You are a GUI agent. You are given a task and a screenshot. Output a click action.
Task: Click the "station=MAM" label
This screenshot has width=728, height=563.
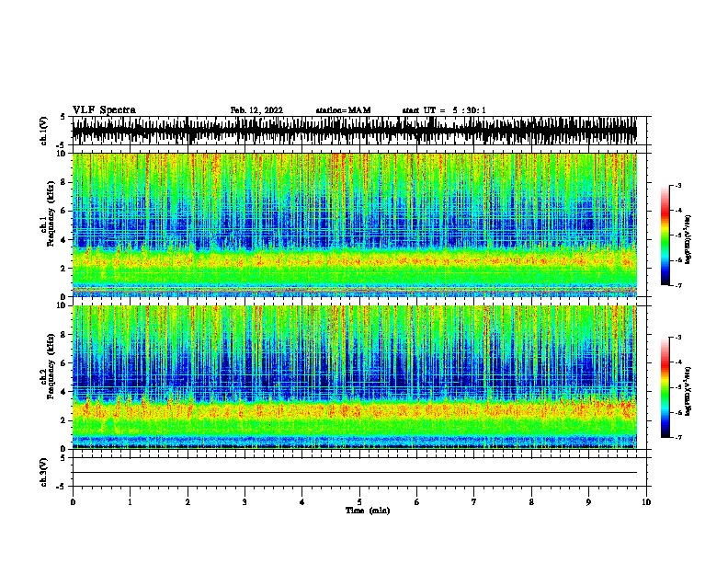click(x=343, y=110)
